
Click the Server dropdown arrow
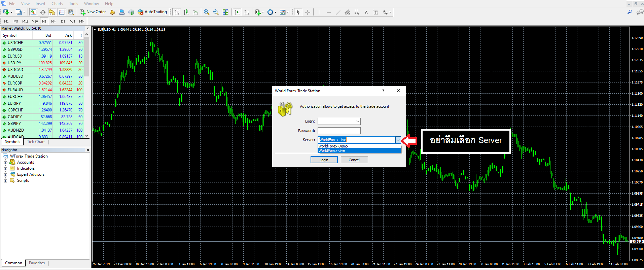pyautogui.click(x=398, y=140)
